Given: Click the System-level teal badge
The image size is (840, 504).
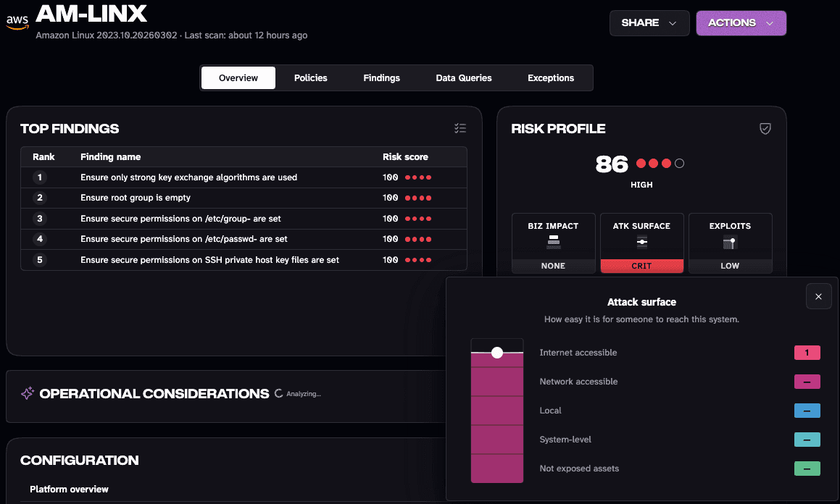Looking at the screenshot, I should [807, 440].
